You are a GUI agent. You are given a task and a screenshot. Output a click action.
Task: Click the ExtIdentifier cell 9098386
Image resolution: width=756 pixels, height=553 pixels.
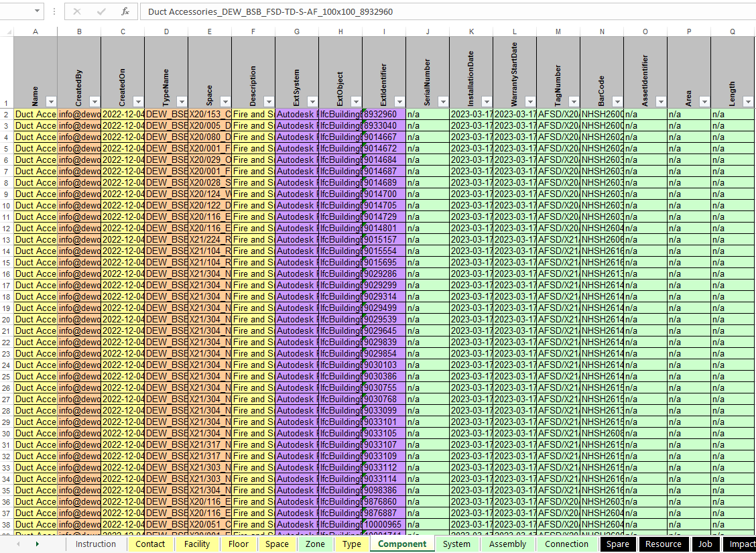384,490
